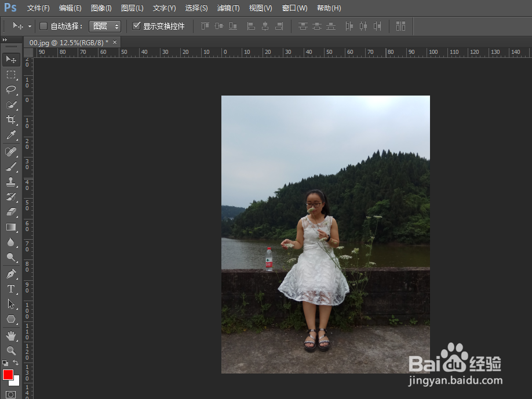Enable the 自动选择 checkbox
The image size is (532, 399).
(x=43, y=26)
